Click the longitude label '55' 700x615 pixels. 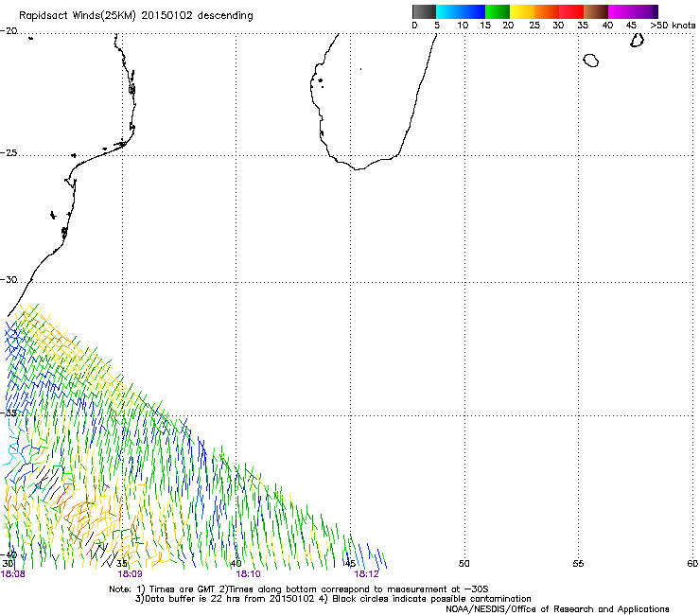[x=578, y=564]
